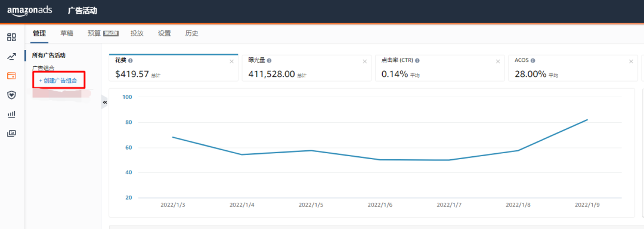Remove the 花费 metric card
The image size is (644, 229).
click(x=231, y=61)
